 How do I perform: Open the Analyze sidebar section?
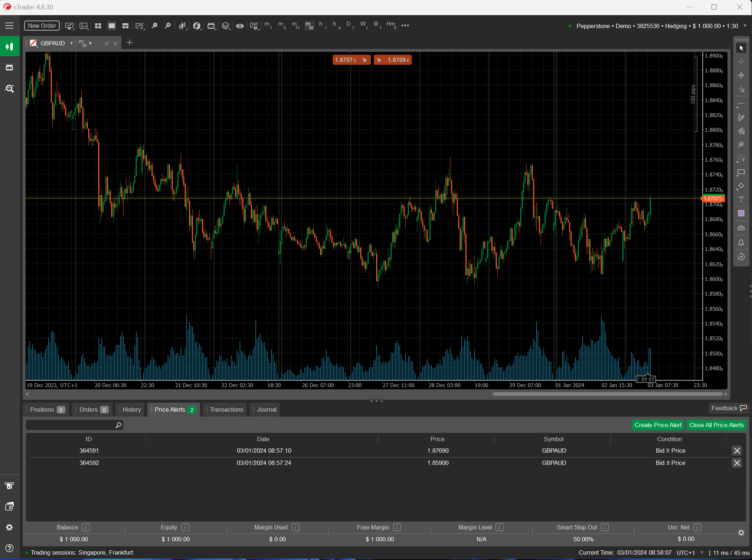pos(10,89)
